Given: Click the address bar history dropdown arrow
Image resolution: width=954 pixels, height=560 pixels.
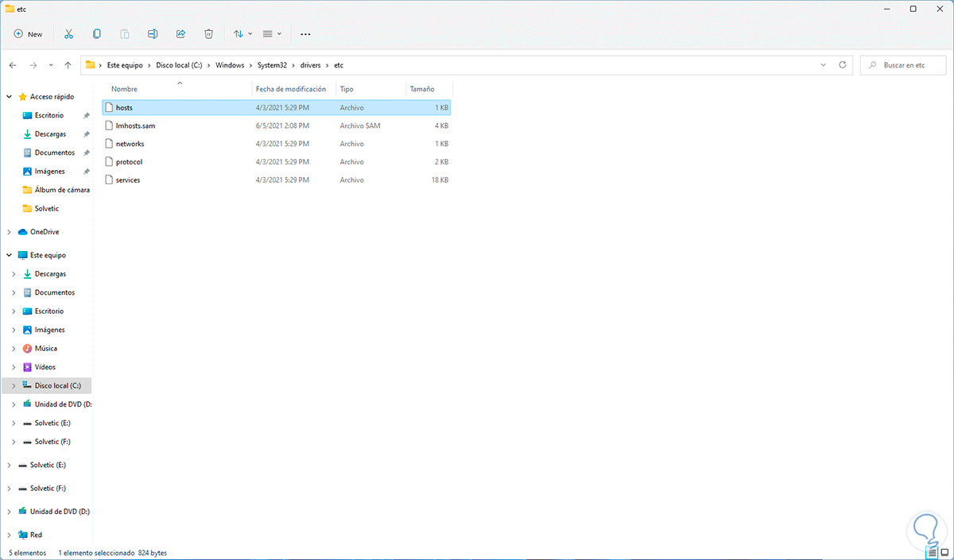Looking at the screenshot, I should [825, 65].
